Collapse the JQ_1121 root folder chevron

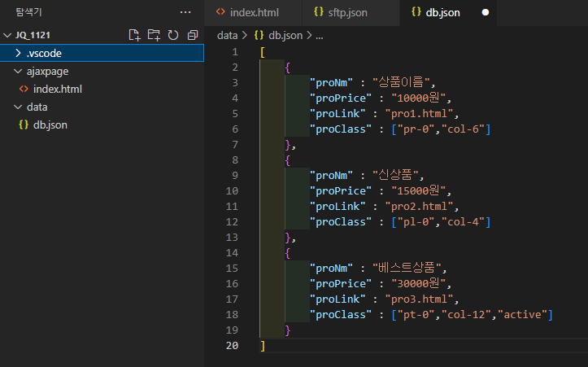7,35
